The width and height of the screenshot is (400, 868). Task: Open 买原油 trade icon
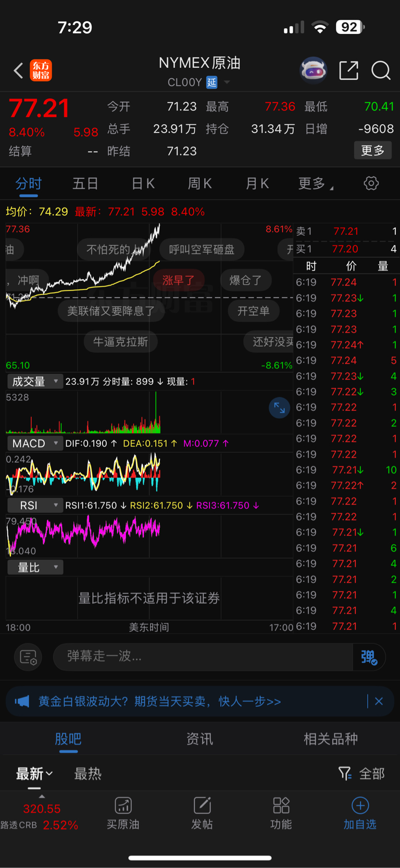(x=123, y=813)
